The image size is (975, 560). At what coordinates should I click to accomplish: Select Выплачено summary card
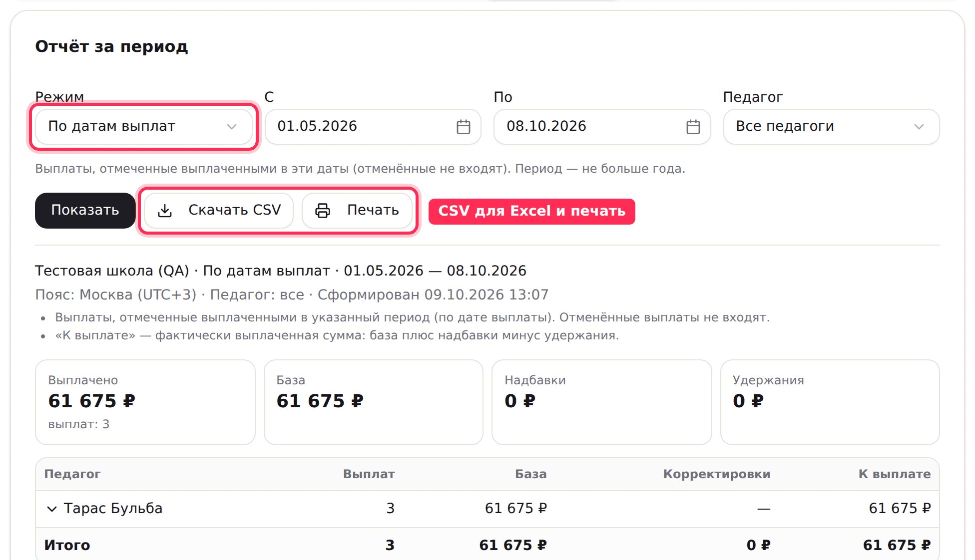point(145,402)
